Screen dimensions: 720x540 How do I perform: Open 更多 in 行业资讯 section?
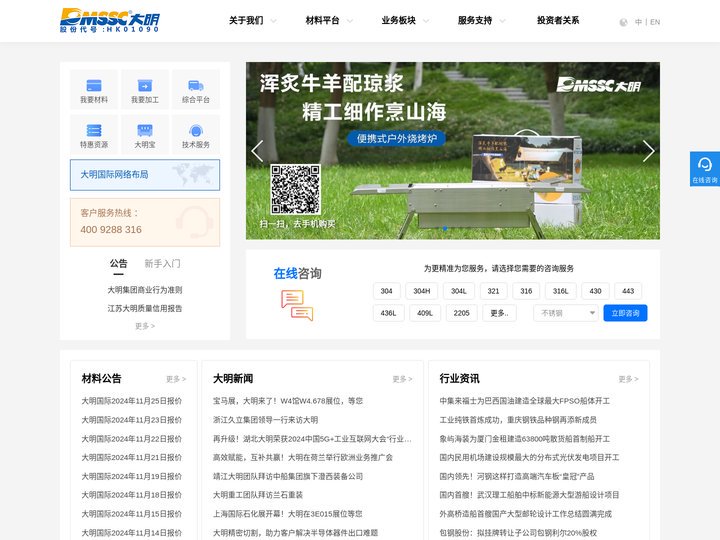tap(628, 379)
